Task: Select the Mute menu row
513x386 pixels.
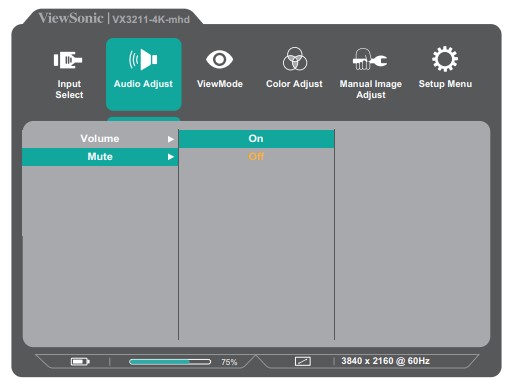Action: 100,157
